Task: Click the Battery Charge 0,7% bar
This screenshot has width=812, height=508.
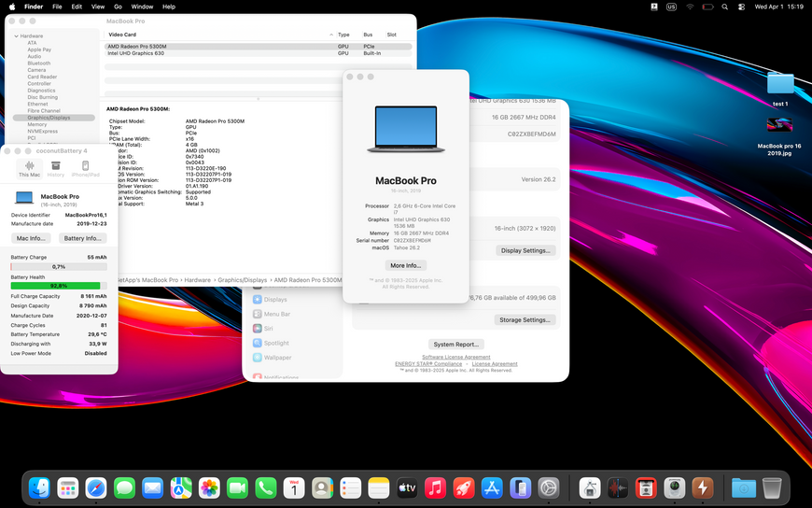Action: 59,266
